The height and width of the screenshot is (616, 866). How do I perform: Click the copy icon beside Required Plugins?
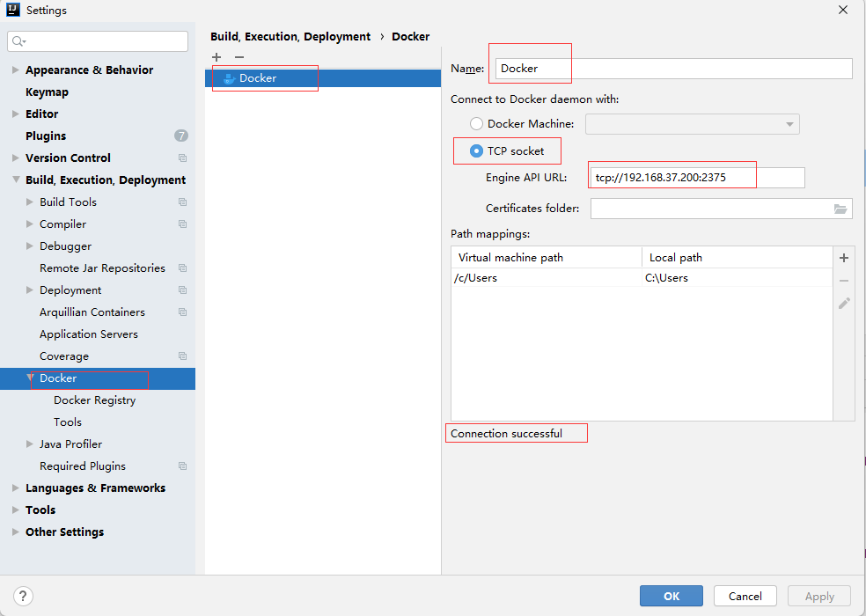(x=182, y=466)
